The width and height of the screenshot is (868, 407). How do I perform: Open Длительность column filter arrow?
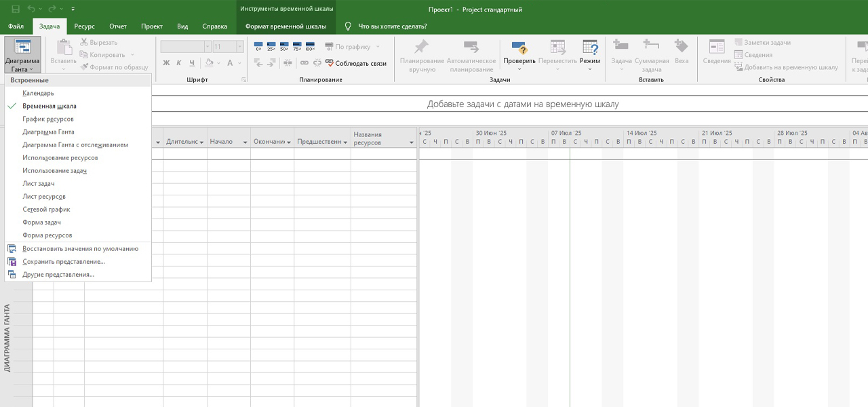tap(201, 142)
